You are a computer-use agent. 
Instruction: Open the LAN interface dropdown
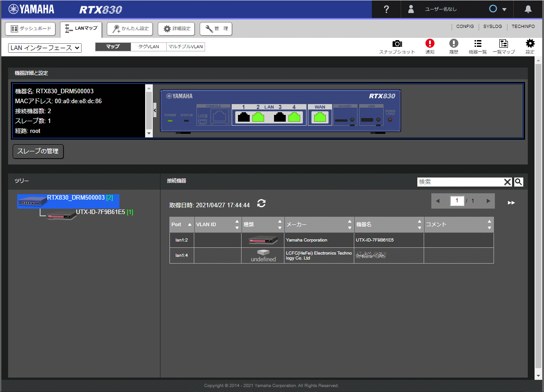(45, 48)
